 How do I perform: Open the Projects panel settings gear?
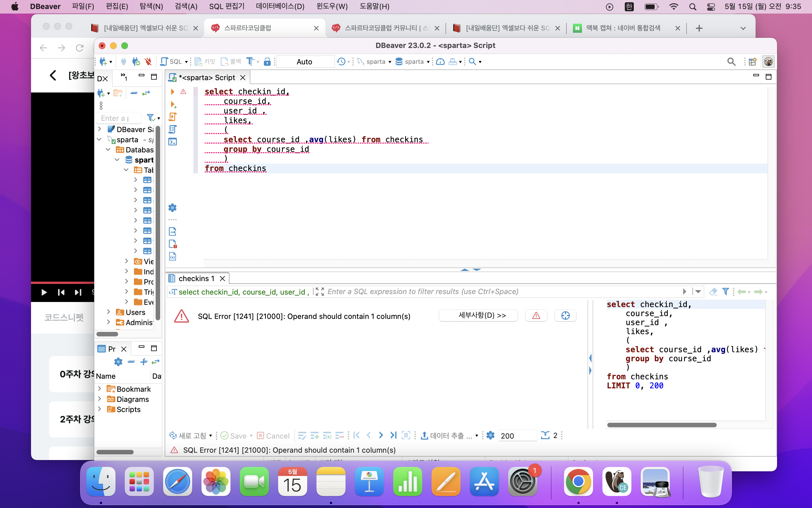click(118, 362)
